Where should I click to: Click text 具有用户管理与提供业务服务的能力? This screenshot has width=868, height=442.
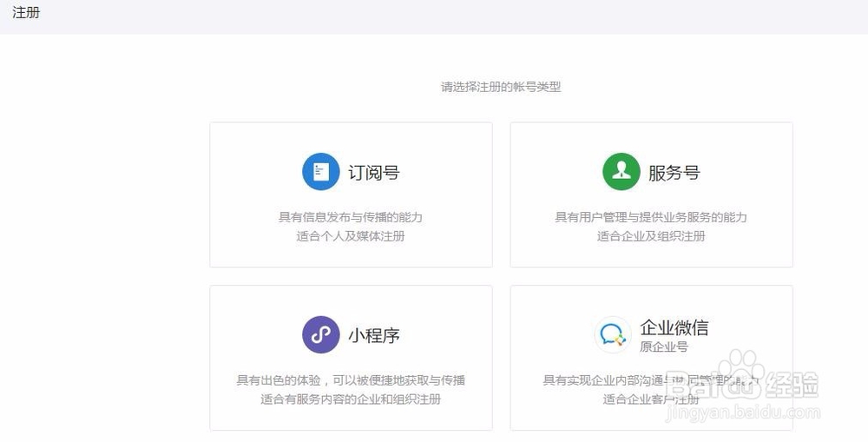click(651, 217)
